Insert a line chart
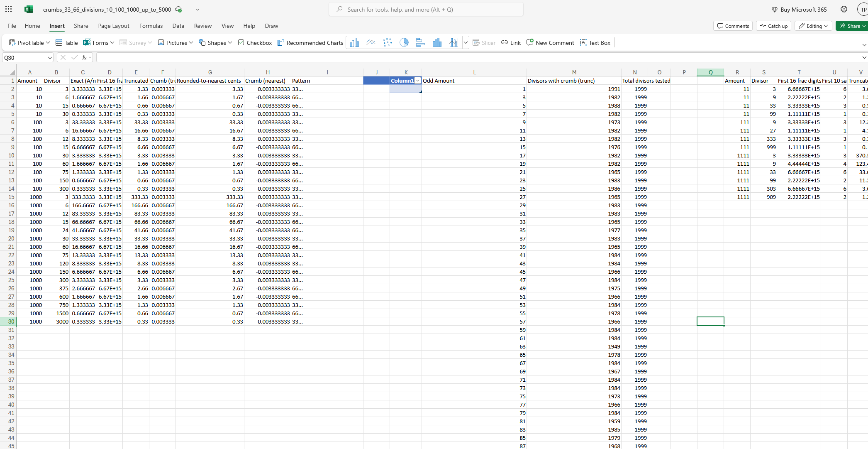 click(371, 42)
